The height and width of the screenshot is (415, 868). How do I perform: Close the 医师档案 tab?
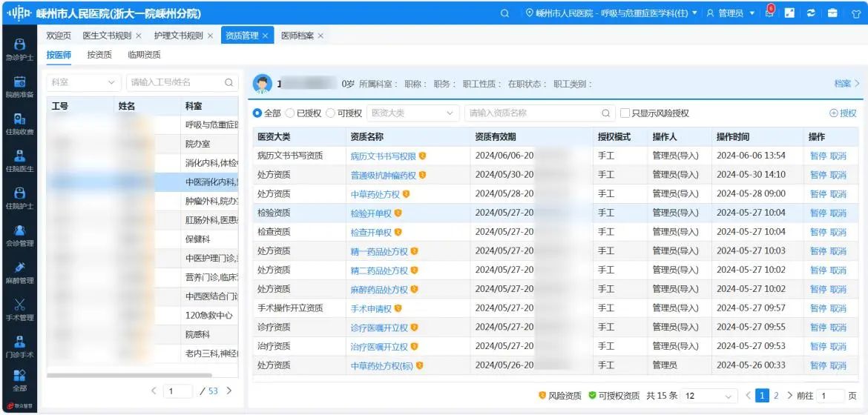point(320,36)
